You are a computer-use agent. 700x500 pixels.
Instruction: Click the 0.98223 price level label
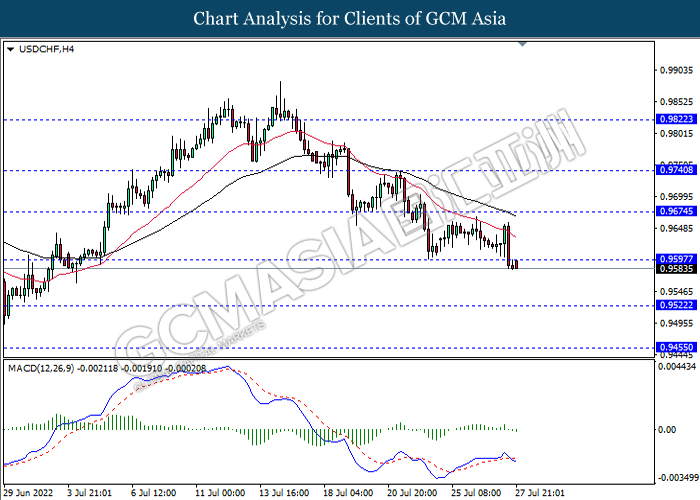point(677,119)
